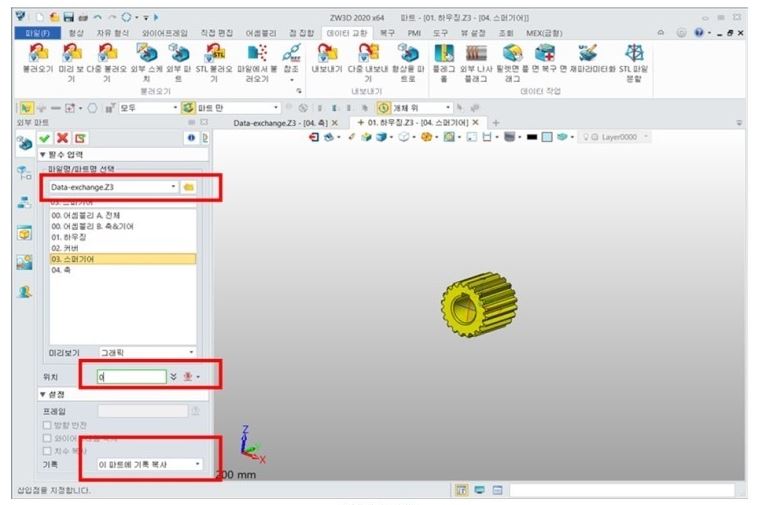Click the STL 불러오기 import icon

214,53
